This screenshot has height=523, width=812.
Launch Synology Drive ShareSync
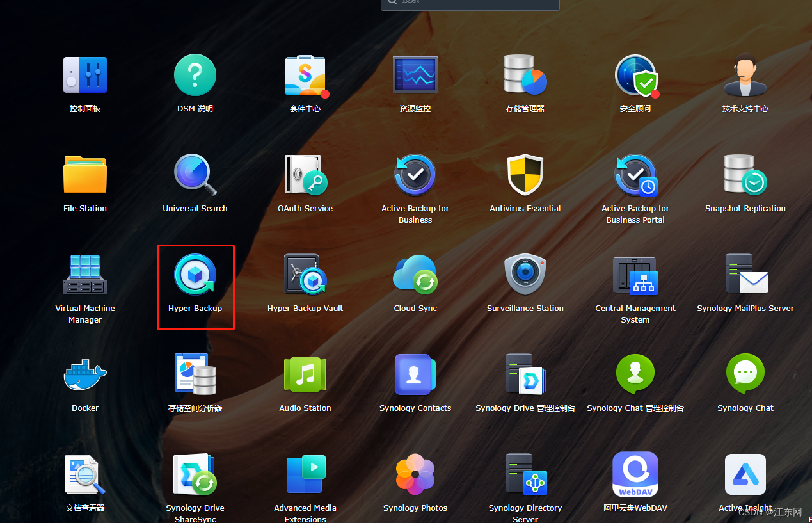195,474
